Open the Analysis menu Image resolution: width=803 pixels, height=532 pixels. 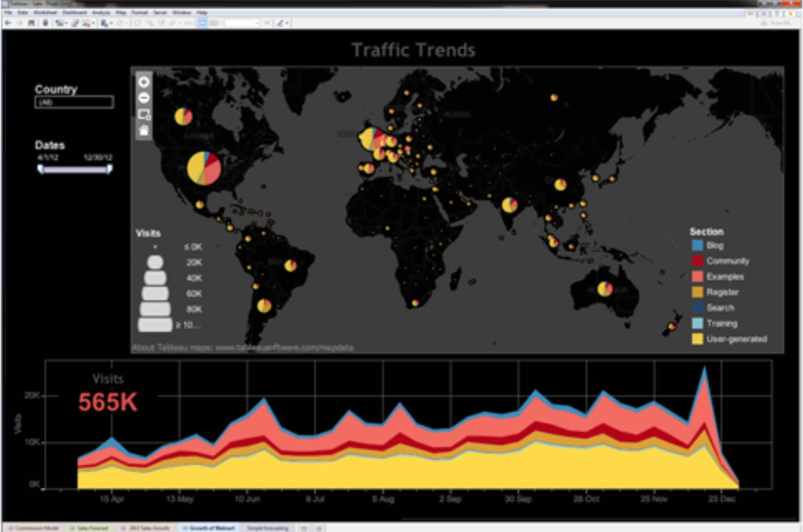tap(101, 12)
